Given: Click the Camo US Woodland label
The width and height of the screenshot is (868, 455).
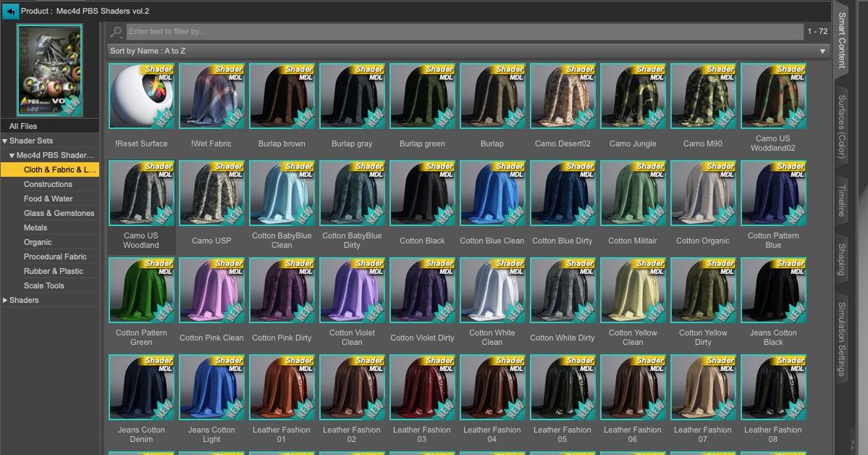Looking at the screenshot, I should coord(141,241).
